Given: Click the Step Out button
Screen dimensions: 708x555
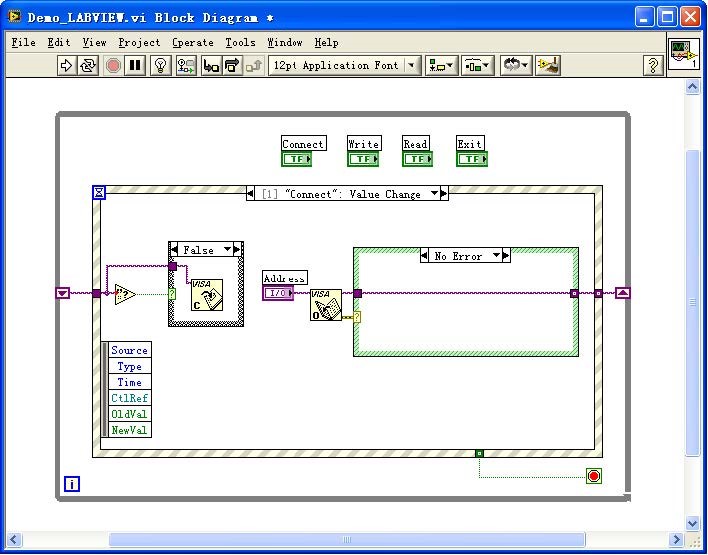Looking at the screenshot, I should point(253,65).
